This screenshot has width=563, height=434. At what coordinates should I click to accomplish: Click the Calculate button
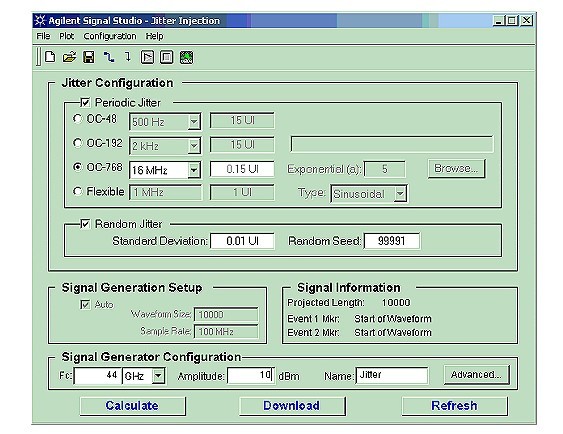[x=132, y=406]
